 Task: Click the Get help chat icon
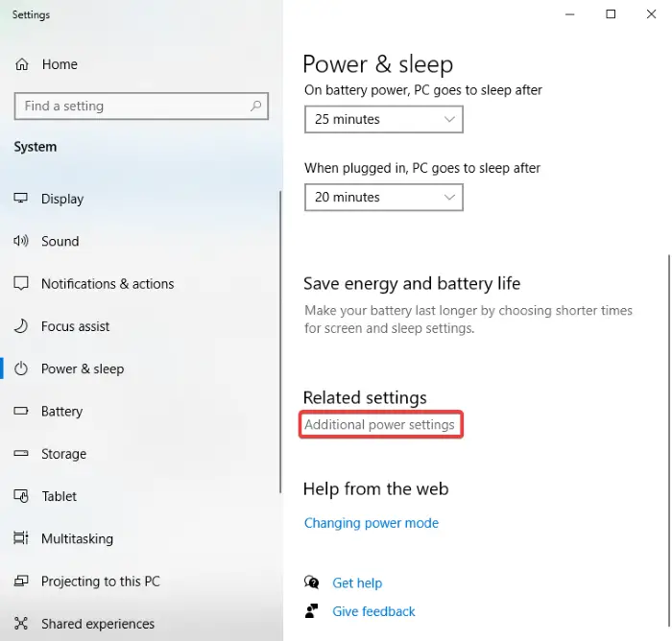[312, 582]
